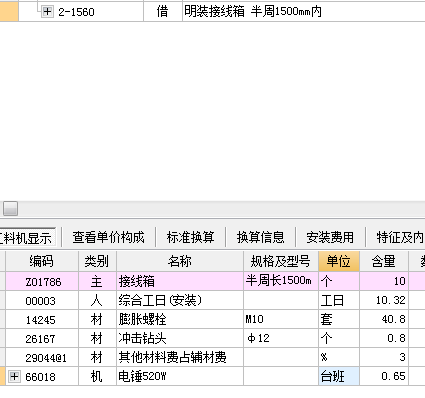Click the 含量 column header

[384, 261]
